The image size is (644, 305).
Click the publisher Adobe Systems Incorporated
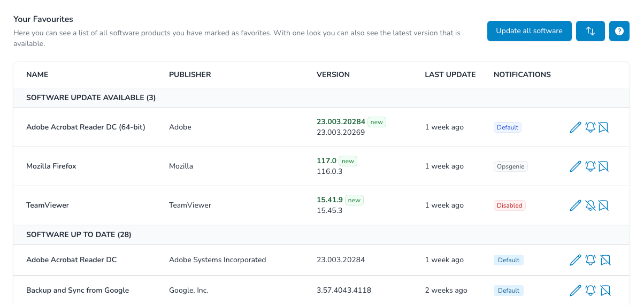click(x=218, y=260)
